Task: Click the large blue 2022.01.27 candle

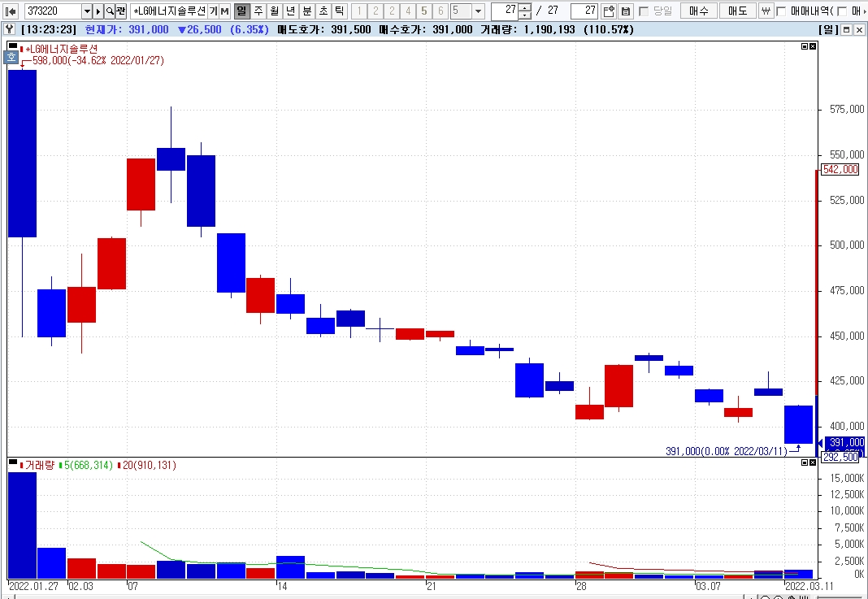Action: click(x=22, y=154)
